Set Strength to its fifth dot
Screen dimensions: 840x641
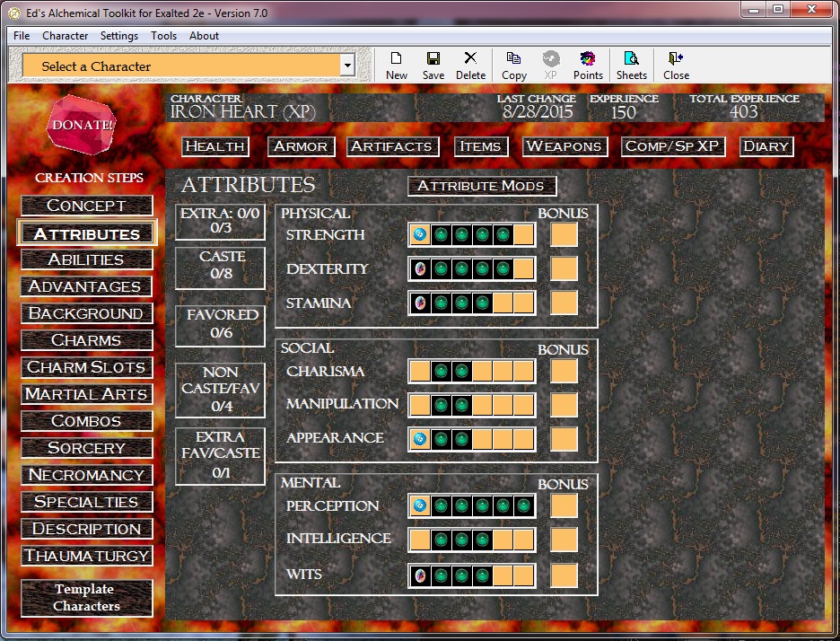click(523, 234)
